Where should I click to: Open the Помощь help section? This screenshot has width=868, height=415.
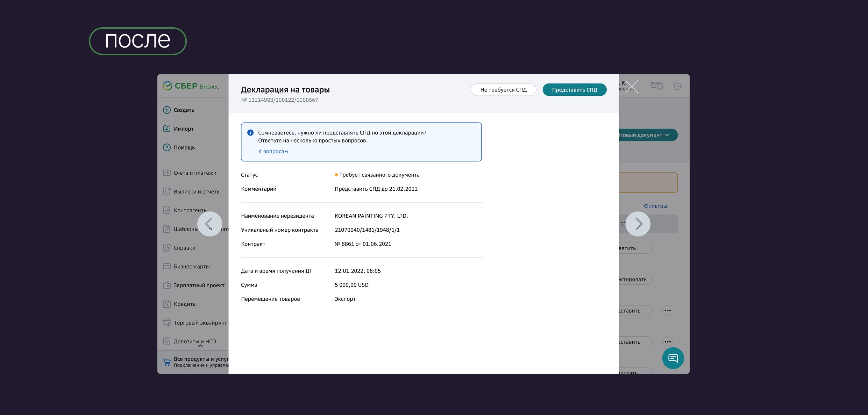pyautogui.click(x=184, y=147)
